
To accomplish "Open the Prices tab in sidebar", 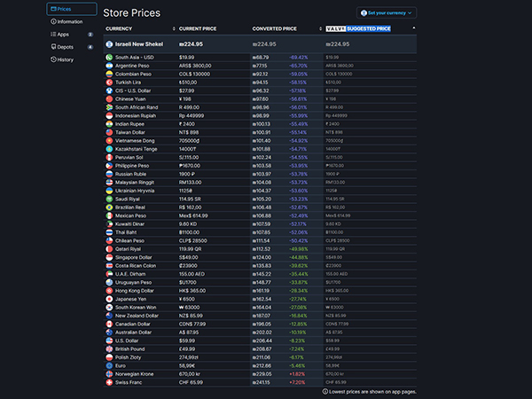I will pyautogui.click(x=72, y=9).
